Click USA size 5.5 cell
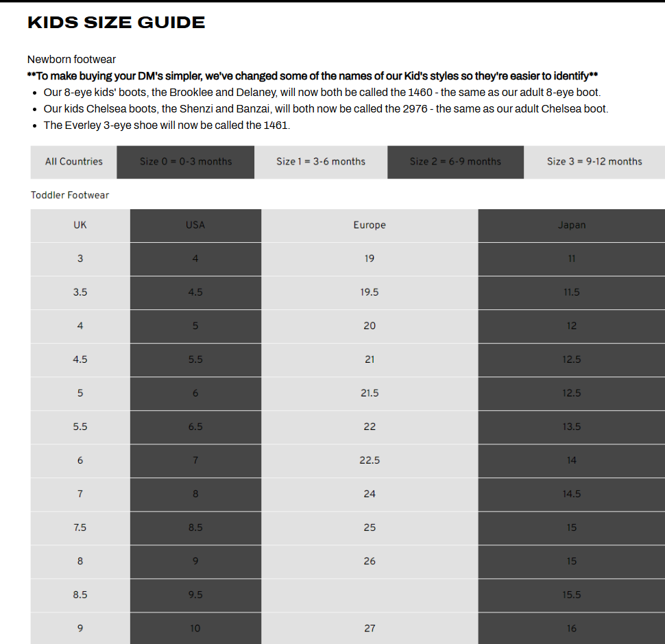Image resolution: width=665 pixels, height=644 pixels. pyautogui.click(x=195, y=359)
